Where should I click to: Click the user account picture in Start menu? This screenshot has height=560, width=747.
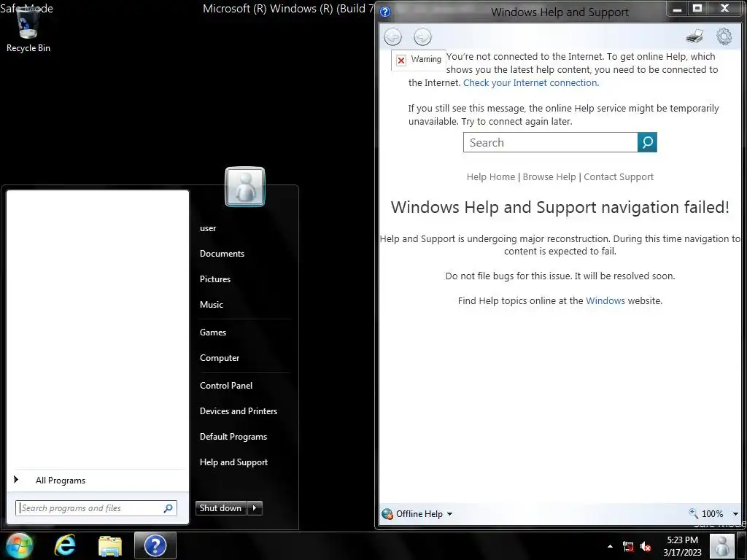245,187
